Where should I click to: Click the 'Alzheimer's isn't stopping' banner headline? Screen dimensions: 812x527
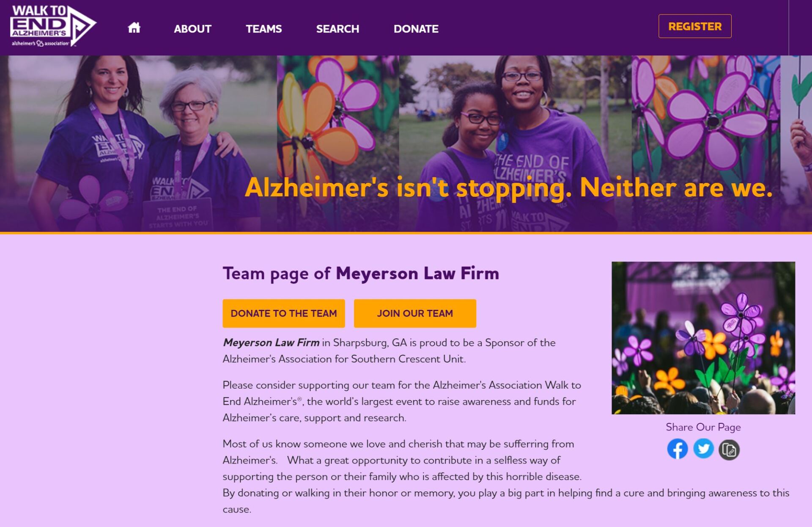tap(509, 188)
